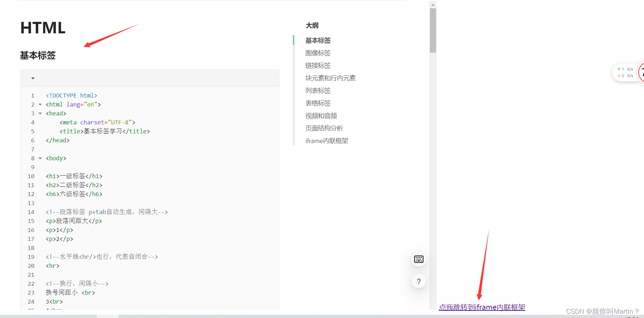Screen dimensions: 644x318
Task: Click the title 基本标签学习 code line
Action: pos(104,132)
